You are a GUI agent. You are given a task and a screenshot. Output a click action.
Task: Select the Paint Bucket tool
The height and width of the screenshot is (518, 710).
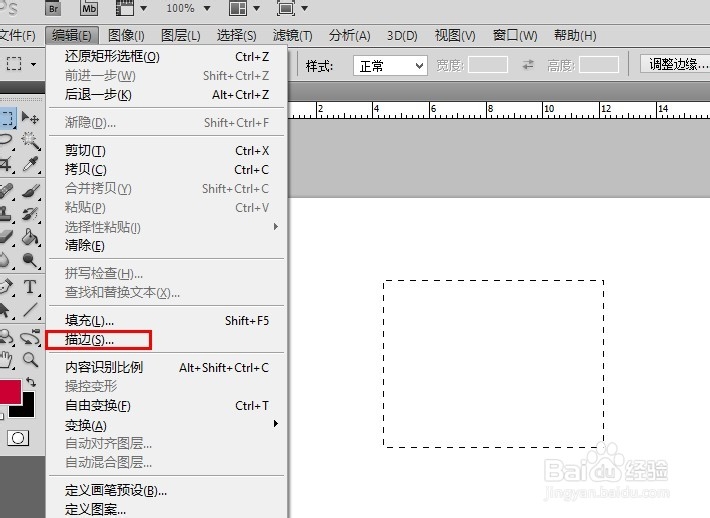coord(30,236)
